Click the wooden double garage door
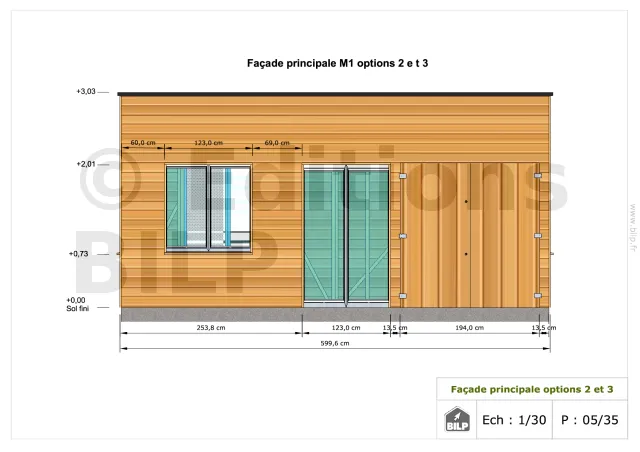This screenshot has width=640, height=452. tap(469, 235)
